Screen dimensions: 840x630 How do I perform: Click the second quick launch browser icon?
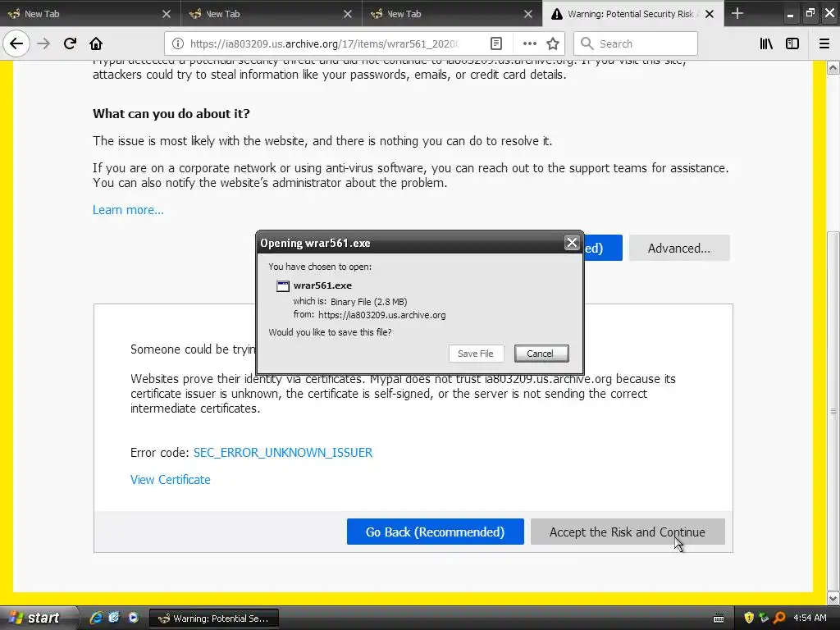tap(114, 618)
